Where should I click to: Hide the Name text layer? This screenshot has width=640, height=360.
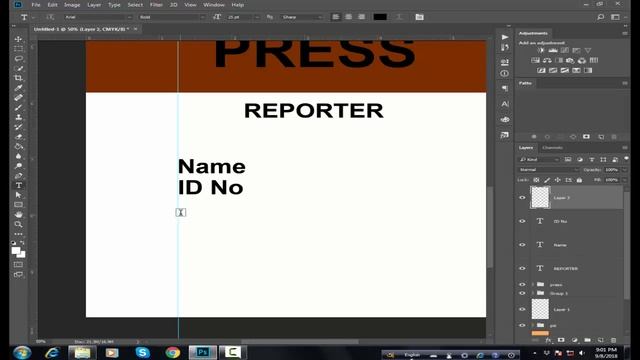click(522, 245)
